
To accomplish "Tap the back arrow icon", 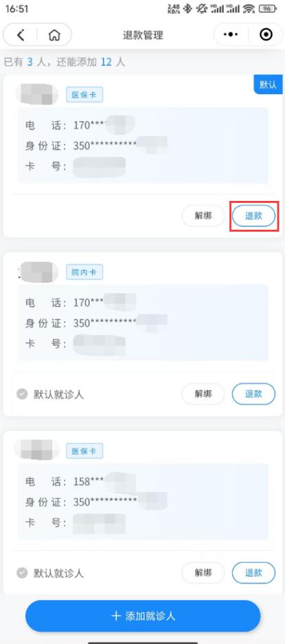I will (x=21, y=35).
